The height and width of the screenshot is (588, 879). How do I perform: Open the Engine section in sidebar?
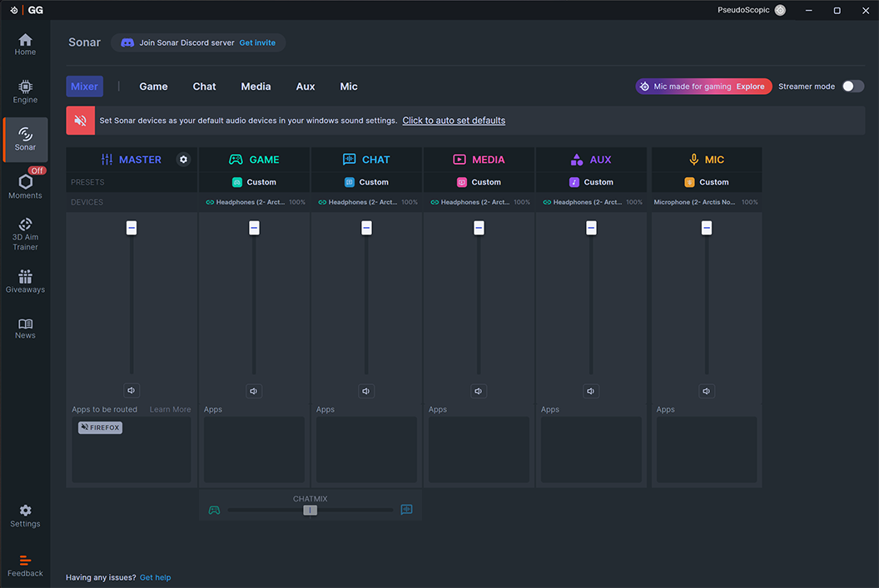(25, 91)
